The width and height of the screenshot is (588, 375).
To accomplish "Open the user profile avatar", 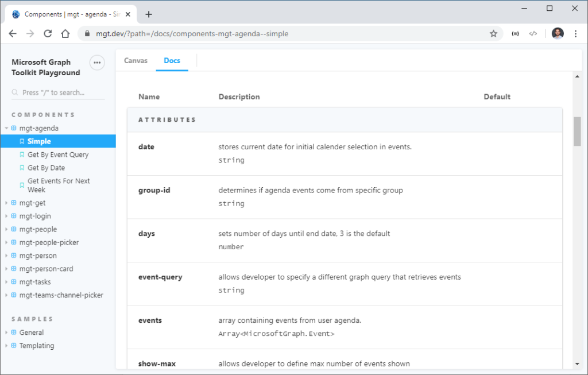I will point(557,33).
